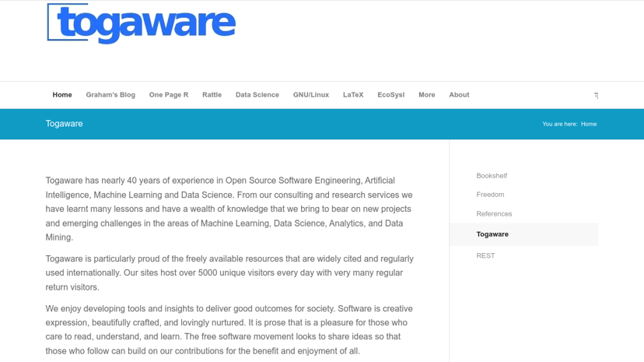Click paragraph starting "Togaware is particularly proud"
The width and height of the screenshot is (644, 362).
point(229,272)
